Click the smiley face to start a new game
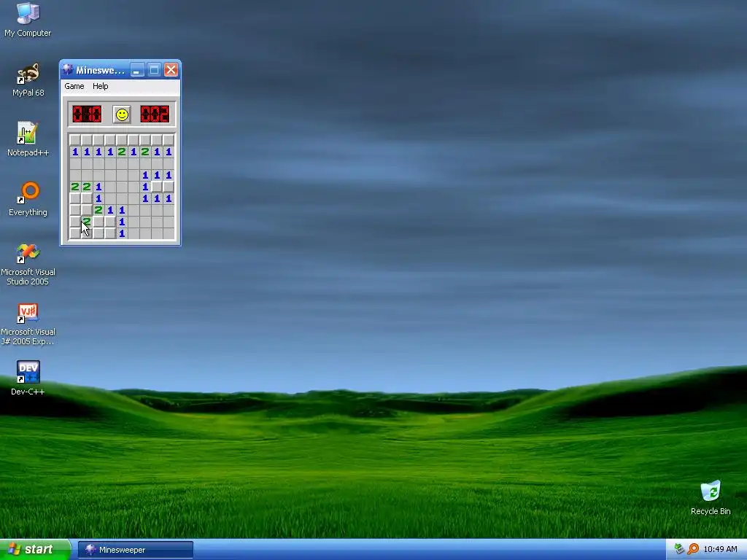This screenshot has height=560, width=747. [x=122, y=114]
